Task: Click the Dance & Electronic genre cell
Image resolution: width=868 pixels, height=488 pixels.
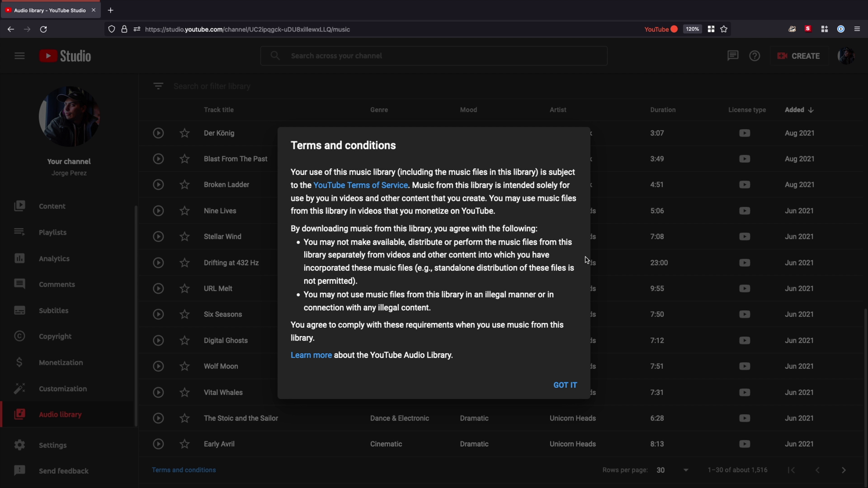Action: tap(400, 418)
